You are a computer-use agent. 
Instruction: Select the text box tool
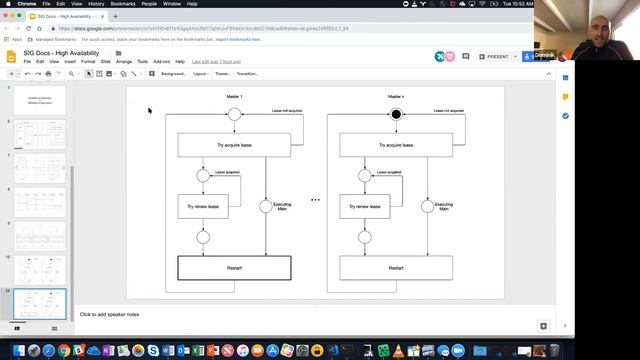[x=99, y=74]
